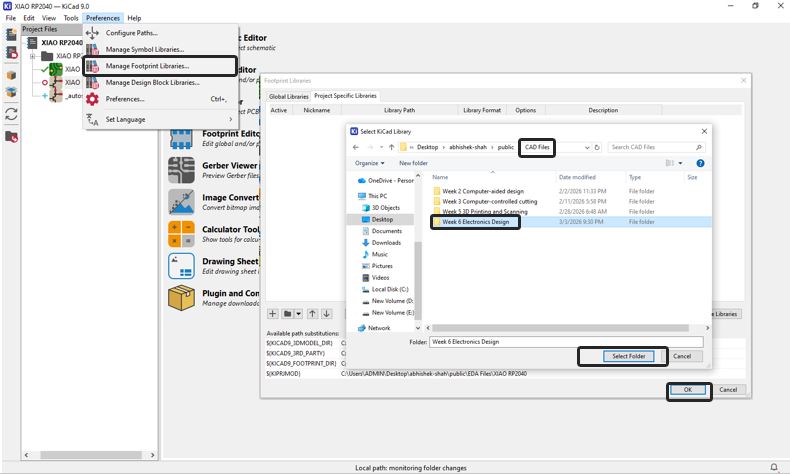The width and height of the screenshot is (790, 474).
Task: Click the abhishek-shah breadcrumb segment
Action: [x=468, y=147]
